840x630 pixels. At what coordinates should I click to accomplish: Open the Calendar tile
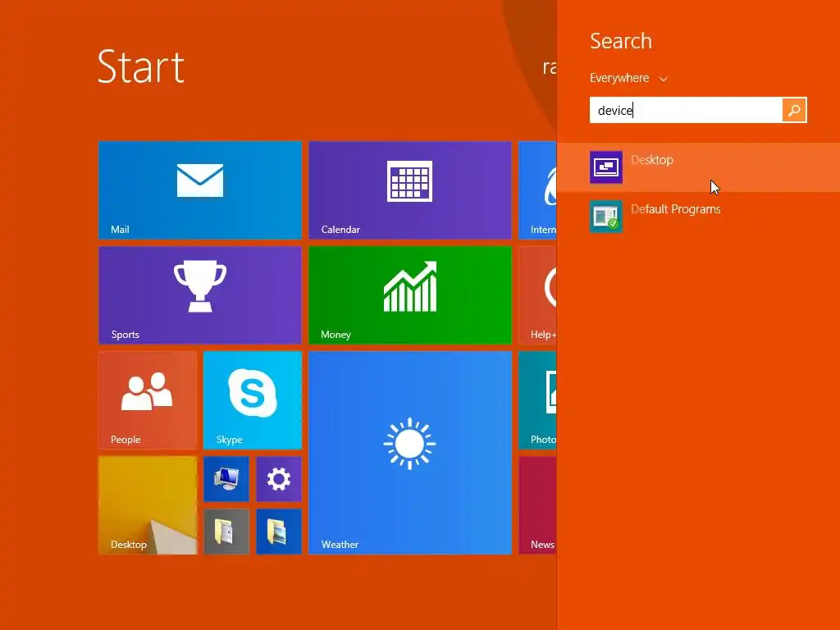click(x=410, y=190)
